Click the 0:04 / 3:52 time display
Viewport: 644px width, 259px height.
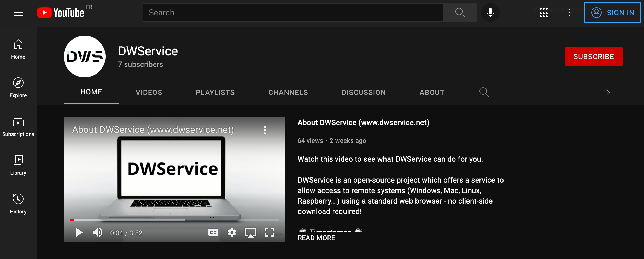click(x=126, y=233)
